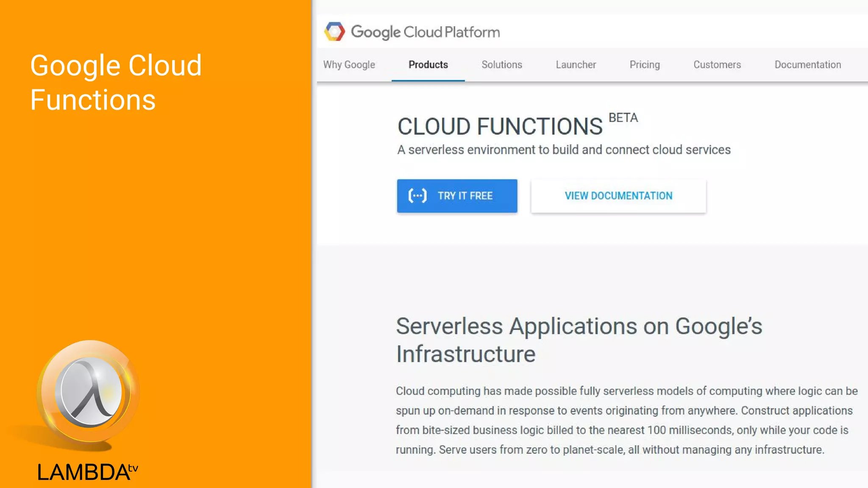Open the Launcher tab
This screenshot has height=488, width=868.
point(576,65)
